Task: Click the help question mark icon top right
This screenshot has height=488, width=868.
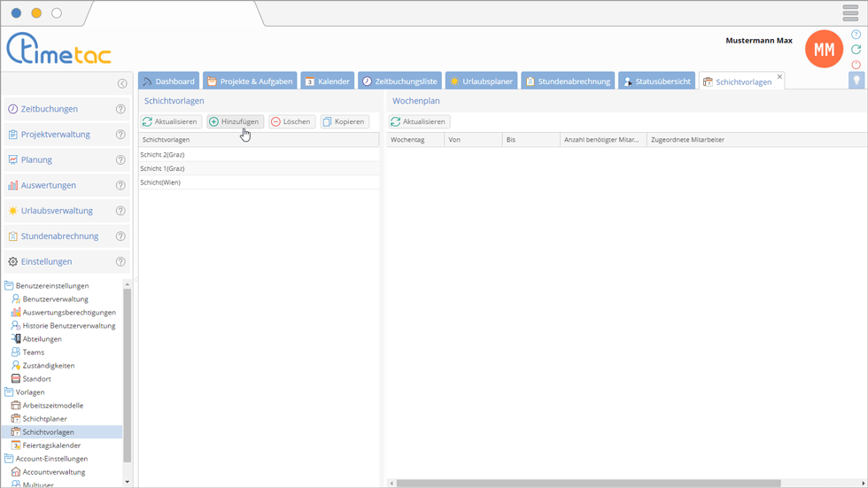Action: [856, 35]
